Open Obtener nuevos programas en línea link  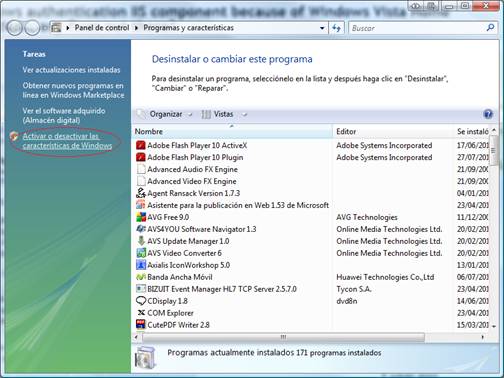[73, 90]
